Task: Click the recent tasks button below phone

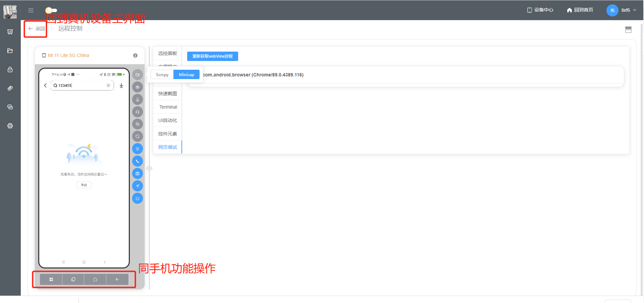Action: [73, 280]
